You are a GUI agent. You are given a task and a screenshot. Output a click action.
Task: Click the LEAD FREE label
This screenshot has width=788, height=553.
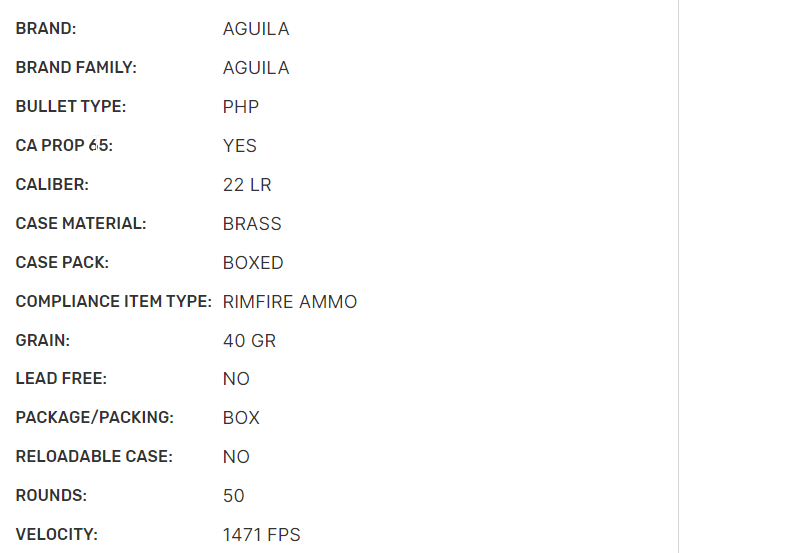point(61,379)
